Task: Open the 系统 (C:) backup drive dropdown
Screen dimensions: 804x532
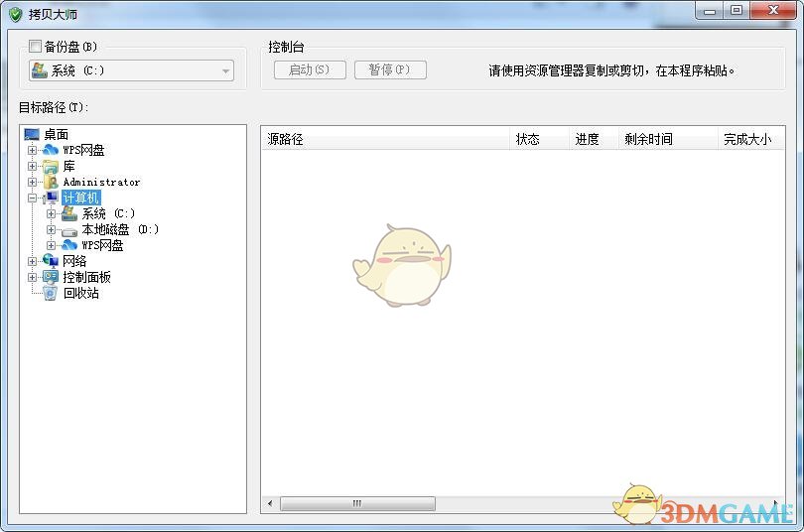Action: pyautogui.click(x=225, y=70)
